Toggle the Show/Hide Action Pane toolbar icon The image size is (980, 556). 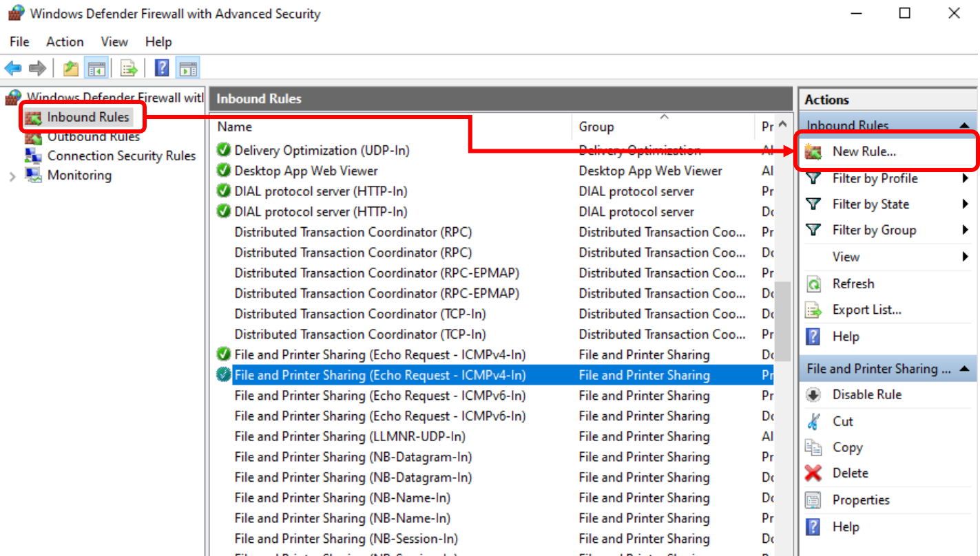(187, 68)
